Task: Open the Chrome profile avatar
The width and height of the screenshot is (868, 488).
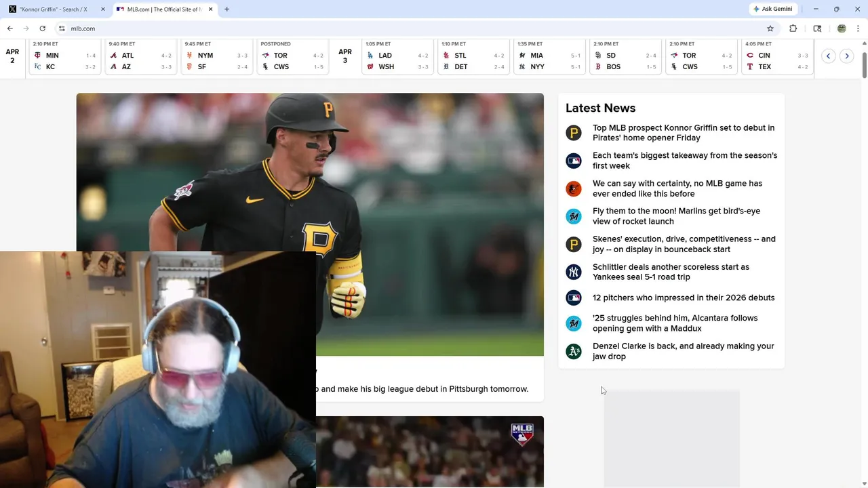Action: pos(842,28)
